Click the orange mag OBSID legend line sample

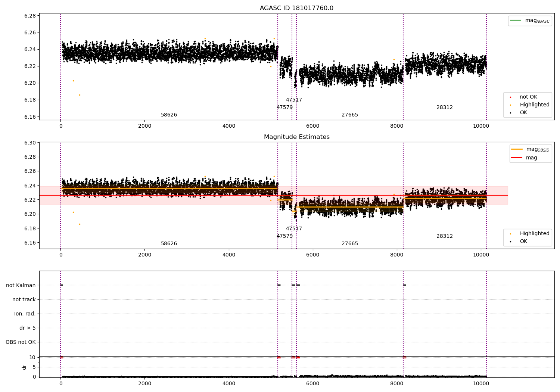517,149
